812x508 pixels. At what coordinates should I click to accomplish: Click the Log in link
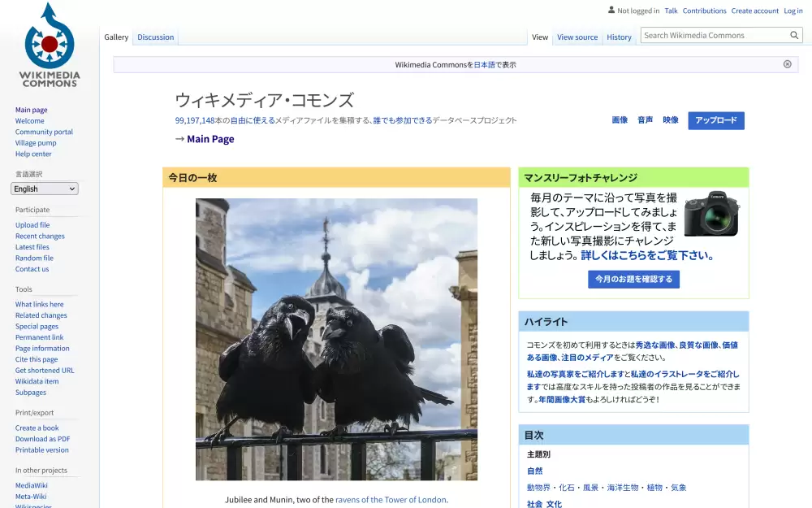(x=793, y=11)
